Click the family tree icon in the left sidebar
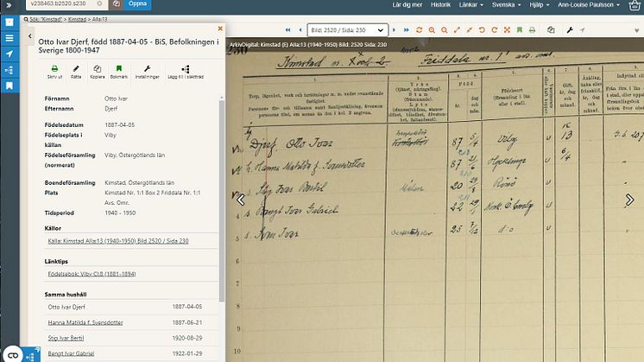644x362 pixels. pyautogui.click(x=9, y=70)
